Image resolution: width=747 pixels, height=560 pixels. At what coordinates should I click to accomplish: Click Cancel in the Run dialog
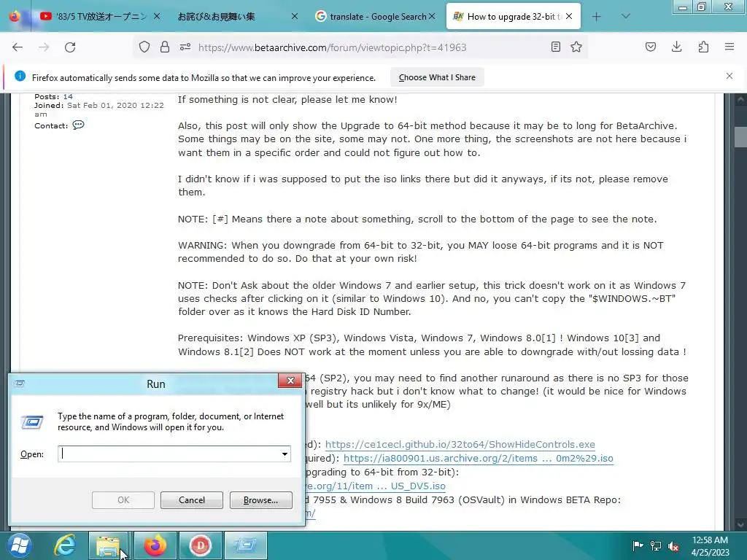[192, 500]
